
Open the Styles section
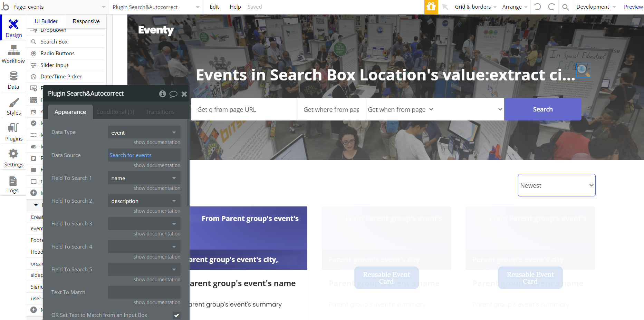(x=13, y=106)
